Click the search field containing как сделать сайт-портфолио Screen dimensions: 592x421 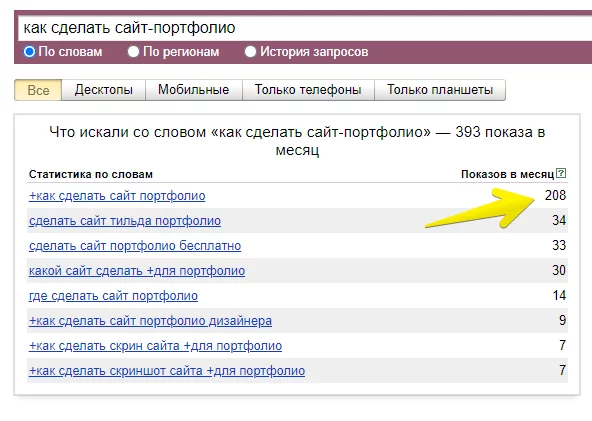(305, 28)
